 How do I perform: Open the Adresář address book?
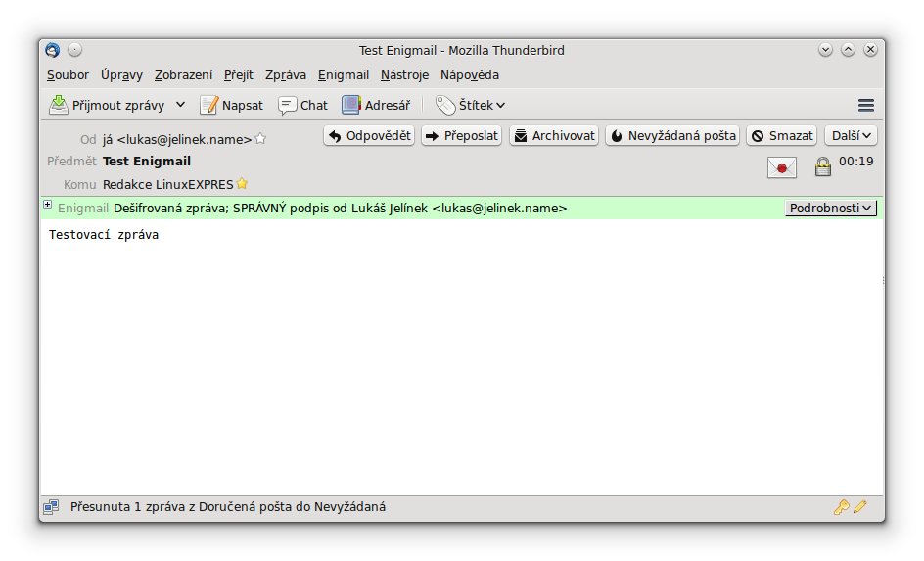tap(376, 105)
